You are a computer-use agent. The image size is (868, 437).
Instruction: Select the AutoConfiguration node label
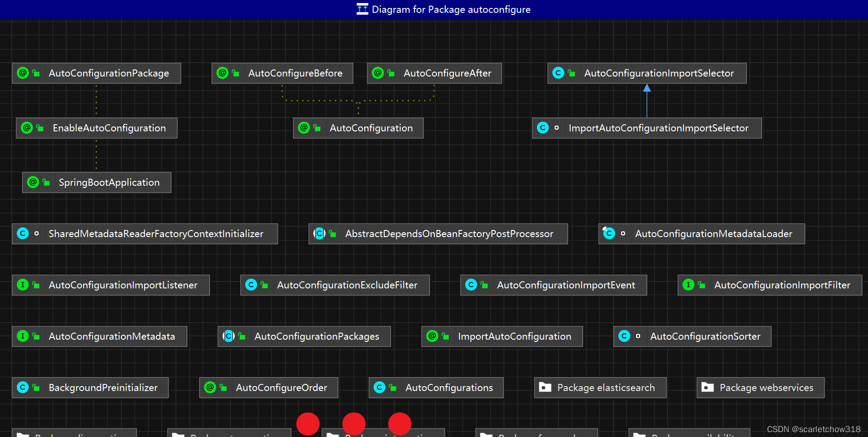click(x=372, y=128)
